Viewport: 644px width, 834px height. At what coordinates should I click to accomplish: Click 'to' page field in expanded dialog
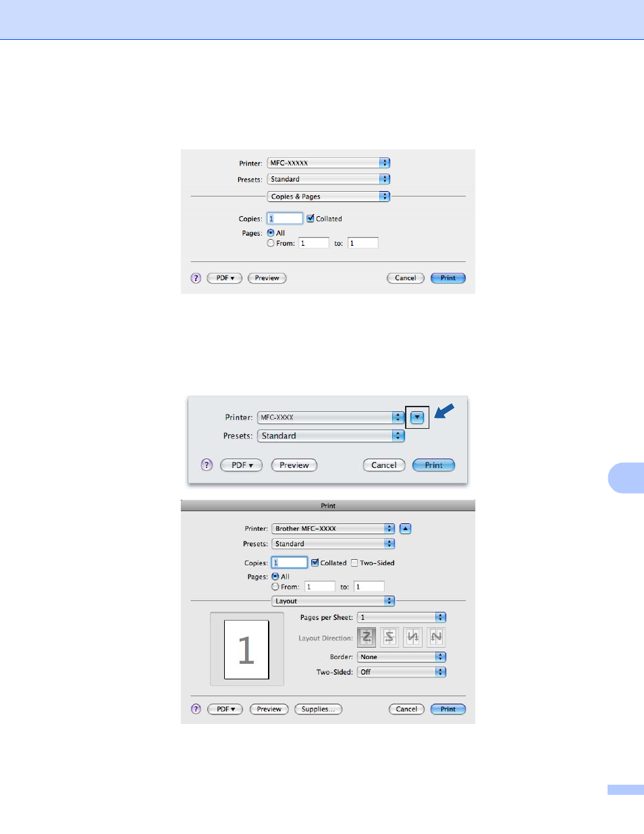point(369,587)
